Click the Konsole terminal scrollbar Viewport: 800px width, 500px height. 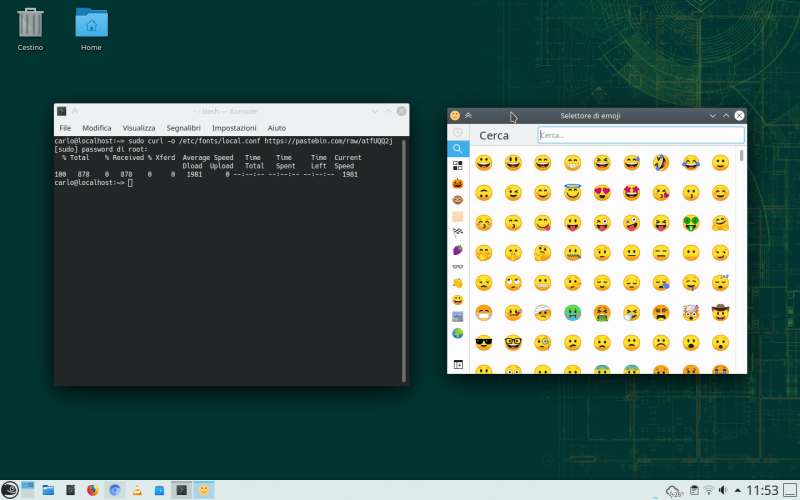404,260
